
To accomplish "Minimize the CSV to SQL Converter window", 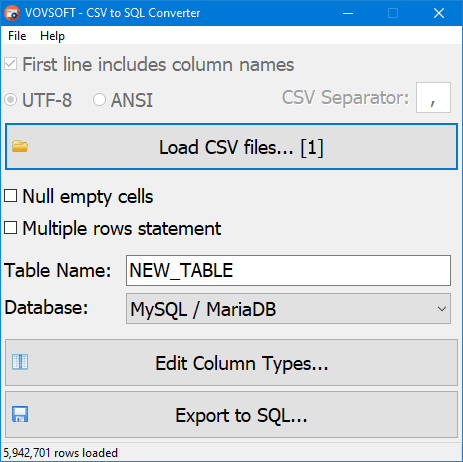I will pyautogui.click(x=348, y=13).
